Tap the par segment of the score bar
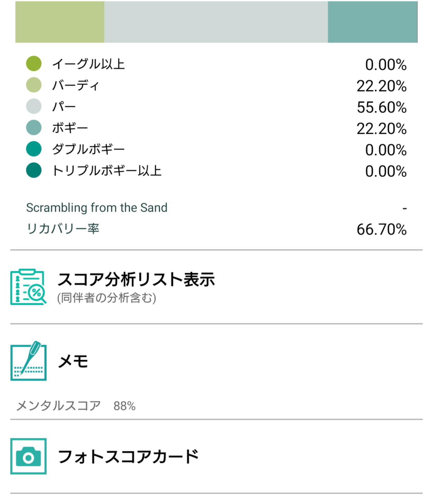This screenshot has height=504, width=433. pos(216,22)
